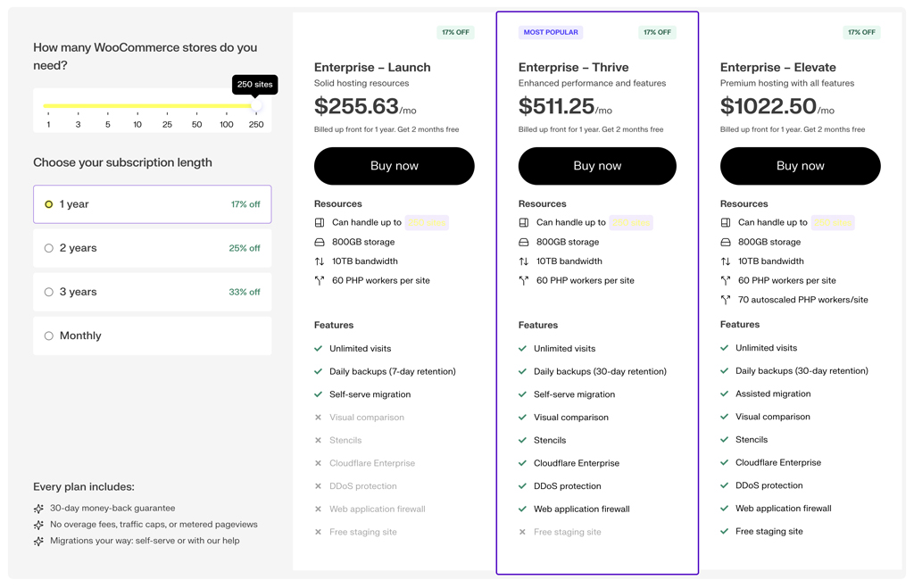Click Buy now for Enterprise Launch
Image resolution: width=914 pixels, height=588 pixels.
[x=394, y=166]
